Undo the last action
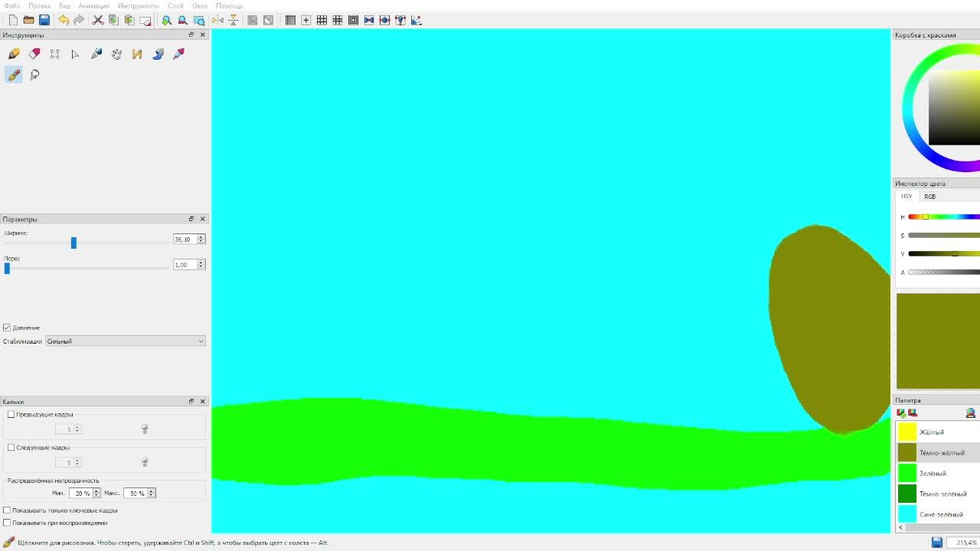 (64, 20)
